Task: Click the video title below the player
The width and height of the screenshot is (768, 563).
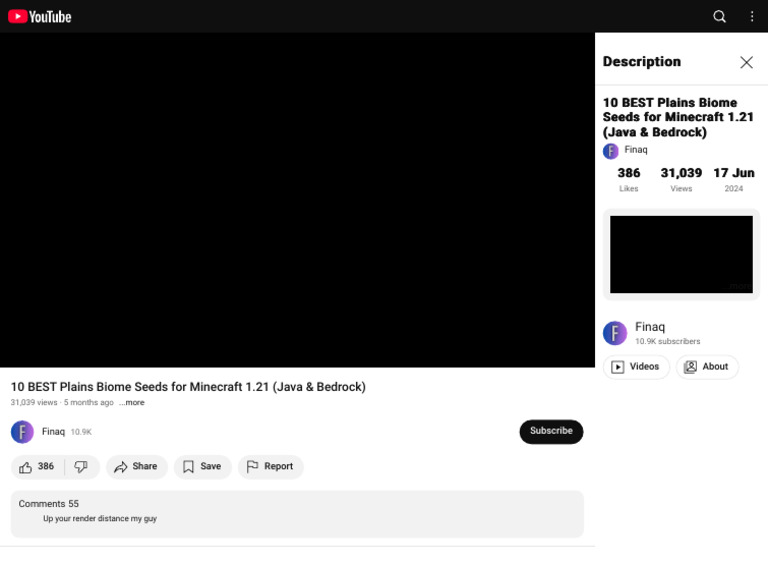Action: pyautogui.click(x=188, y=387)
